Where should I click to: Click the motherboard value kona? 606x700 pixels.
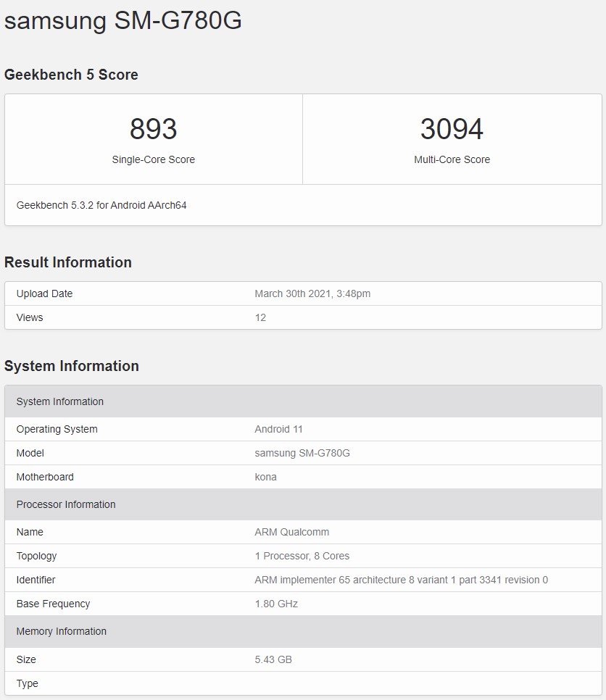click(x=265, y=477)
